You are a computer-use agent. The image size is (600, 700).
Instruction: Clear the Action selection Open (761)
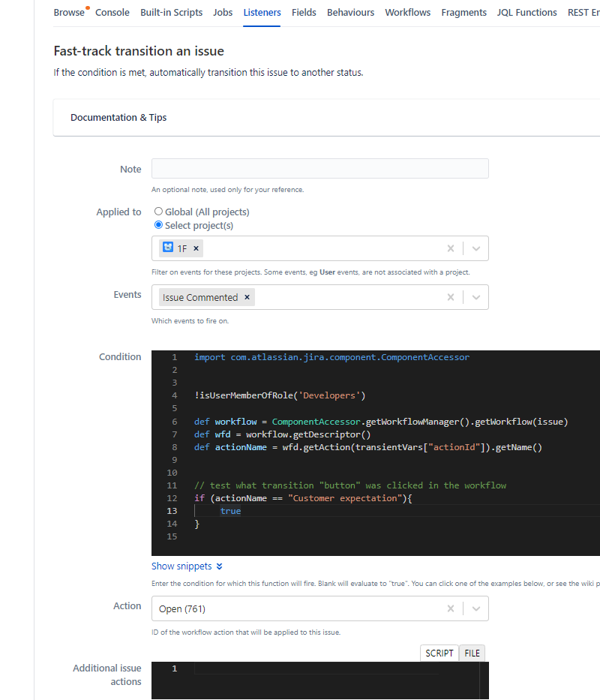pyautogui.click(x=451, y=608)
